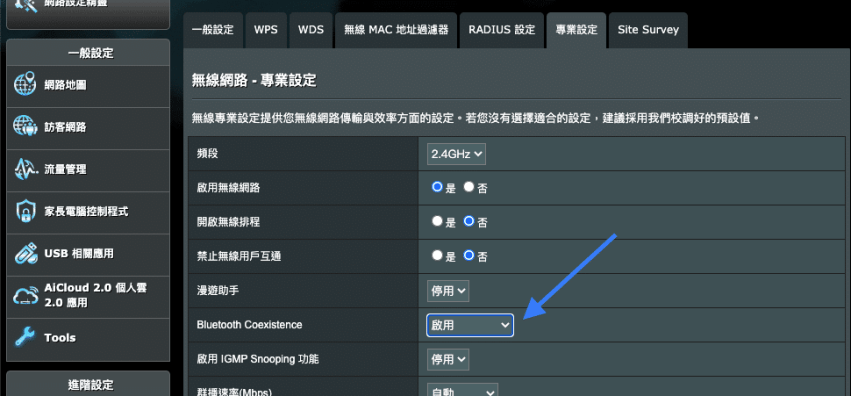The width and height of the screenshot is (851, 396).
Task: Select 是 for 啟用無線網路
Action: coord(437,187)
